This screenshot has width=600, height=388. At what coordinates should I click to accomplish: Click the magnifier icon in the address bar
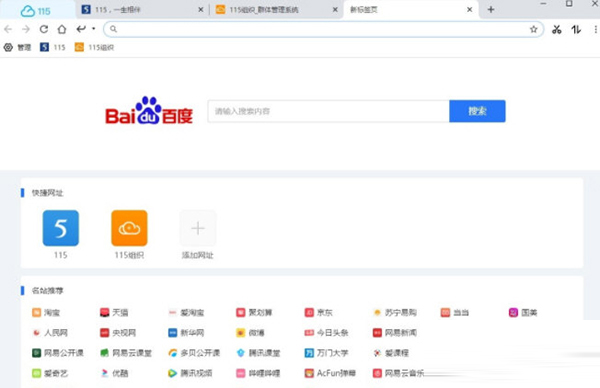point(113,29)
